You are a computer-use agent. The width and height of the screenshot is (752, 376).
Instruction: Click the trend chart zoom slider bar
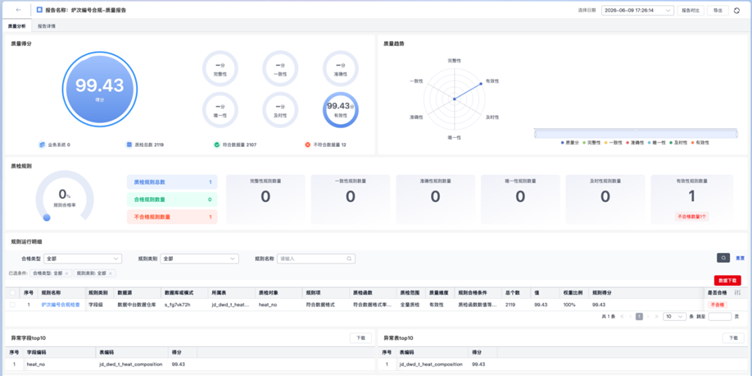(636, 133)
